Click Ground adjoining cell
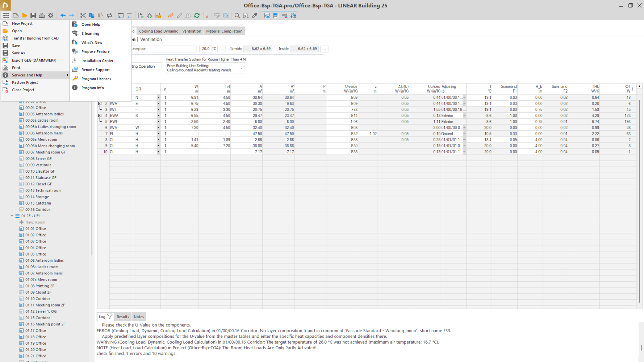This screenshot has width=644, height=362. click(452, 134)
